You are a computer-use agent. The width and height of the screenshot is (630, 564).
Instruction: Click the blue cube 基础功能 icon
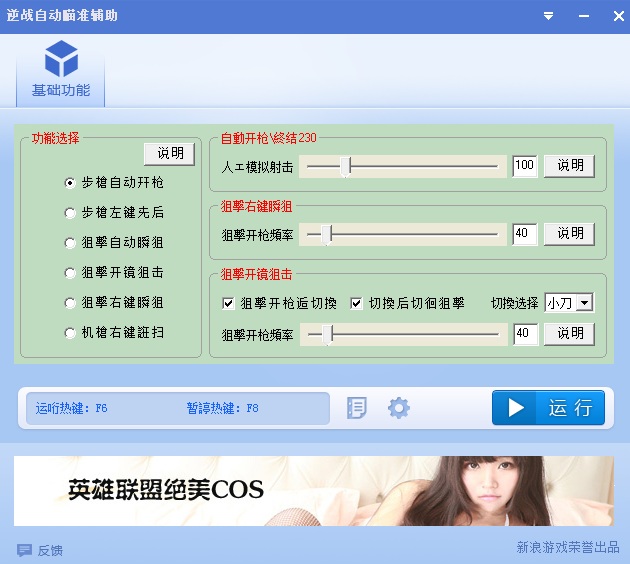point(61,59)
